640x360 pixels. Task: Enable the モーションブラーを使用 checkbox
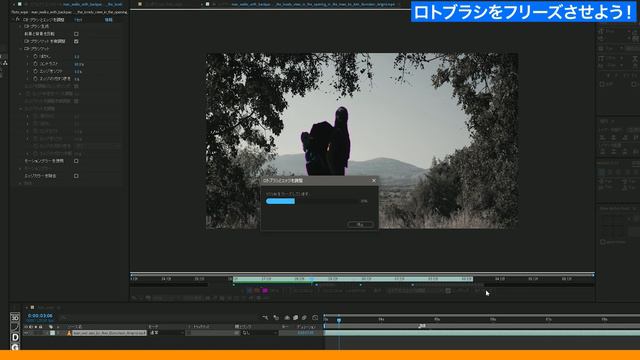76,161
